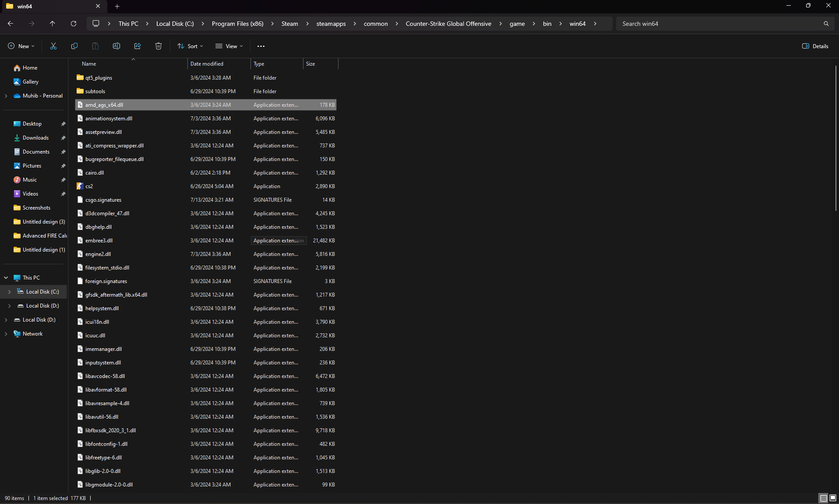The height and width of the screenshot is (504, 839).
Task: Open Home in the sidebar
Action: [30, 68]
